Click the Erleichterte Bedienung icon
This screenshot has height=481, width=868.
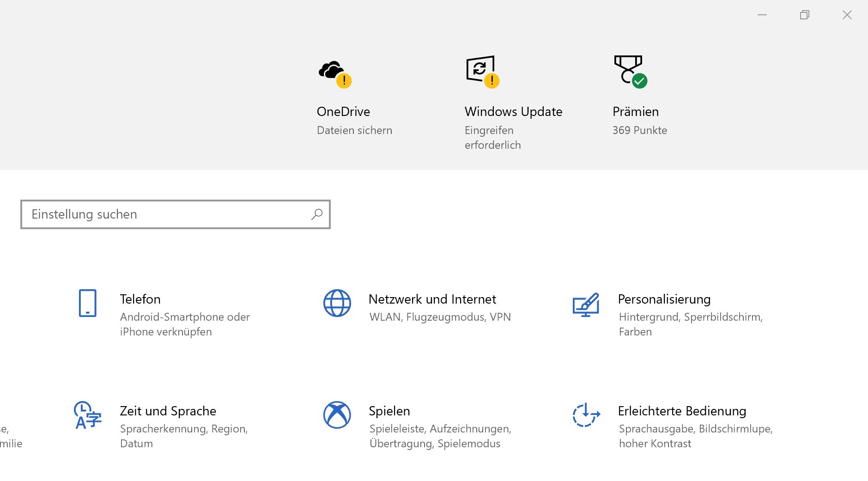(586, 415)
